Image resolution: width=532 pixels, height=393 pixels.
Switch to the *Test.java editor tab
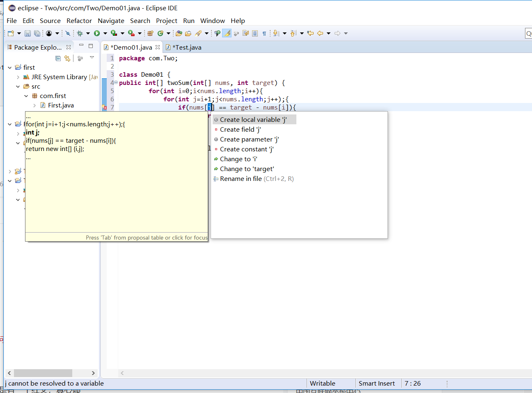click(x=183, y=47)
